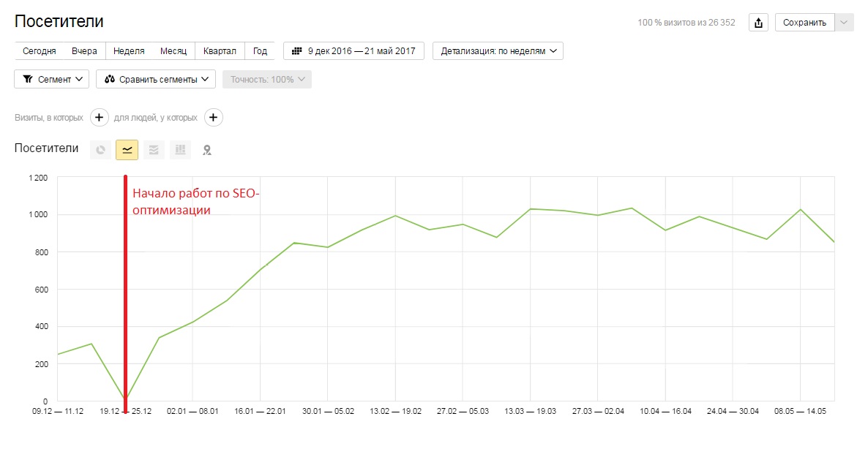868x449 pixels.
Task: Open date range 9 дек 2016 — 21 май 2017
Action: pos(353,51)
